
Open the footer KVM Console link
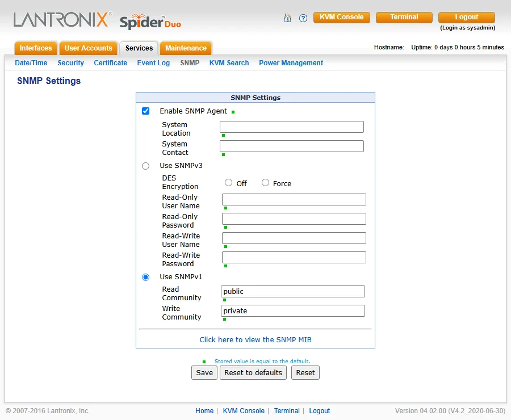244,411
